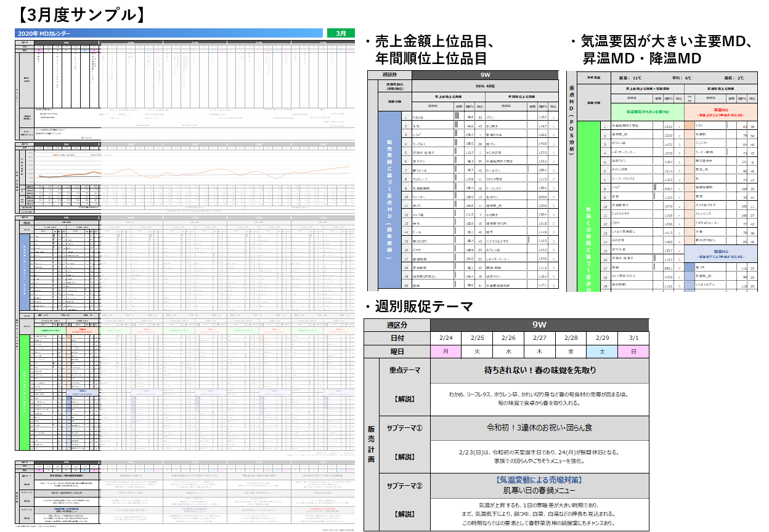Click the vertical 販売計画 label
The width and height of the screenshot is (769, 532).
point(371,443)
